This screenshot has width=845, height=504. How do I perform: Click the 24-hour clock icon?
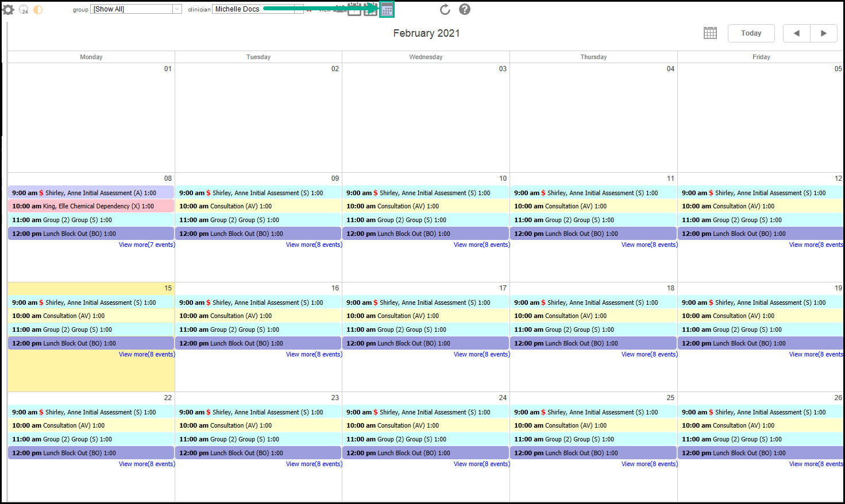[24, 10]
